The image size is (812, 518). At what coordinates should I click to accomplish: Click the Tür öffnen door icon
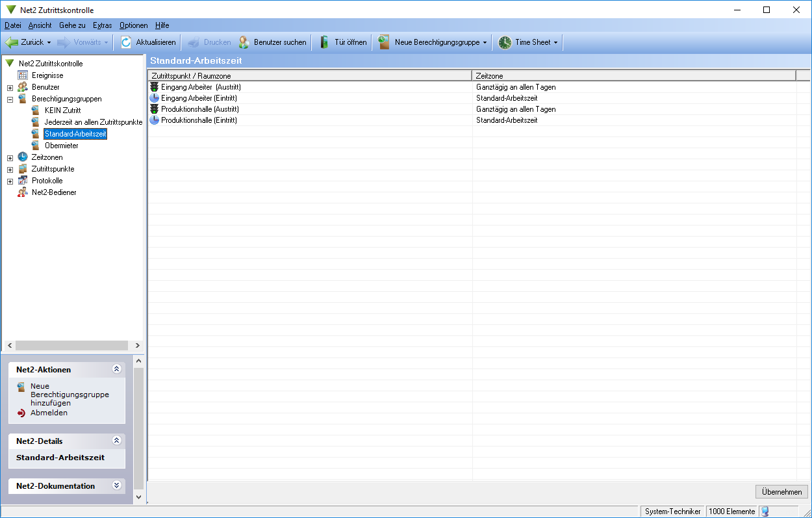coord(324,42)
